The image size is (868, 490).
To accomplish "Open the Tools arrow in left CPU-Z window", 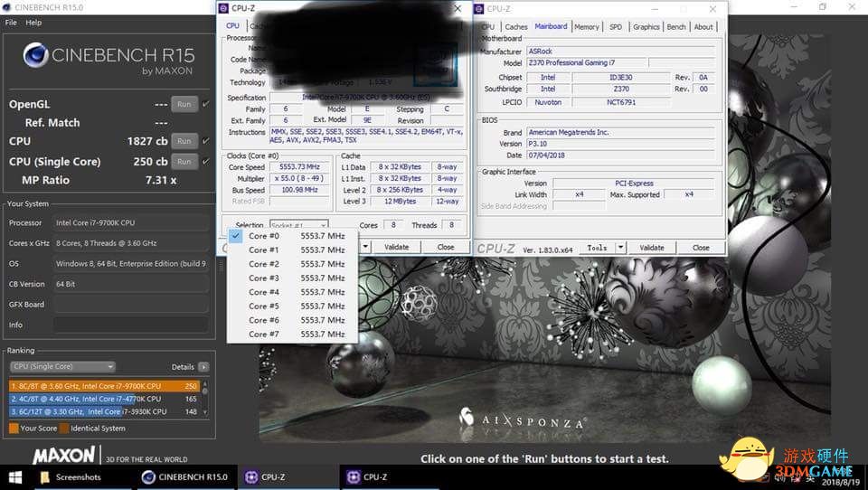I will point(364,247).
